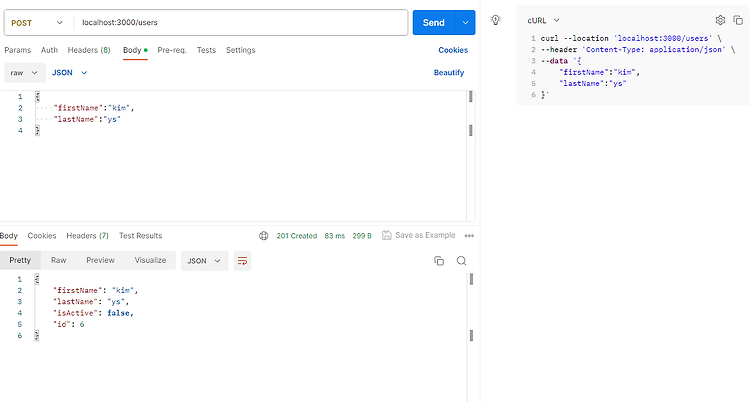750x402 pixels.
Task: Open the response Cookies tab
Action: pos(42,235)
